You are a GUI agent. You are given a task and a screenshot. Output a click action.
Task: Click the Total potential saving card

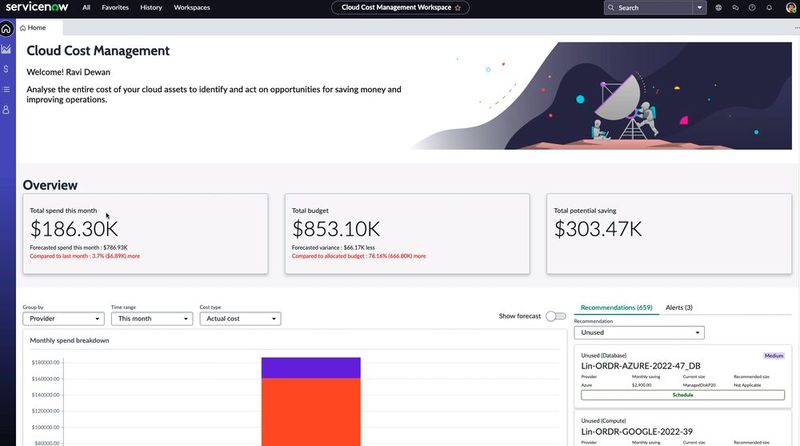pos(669,234)
